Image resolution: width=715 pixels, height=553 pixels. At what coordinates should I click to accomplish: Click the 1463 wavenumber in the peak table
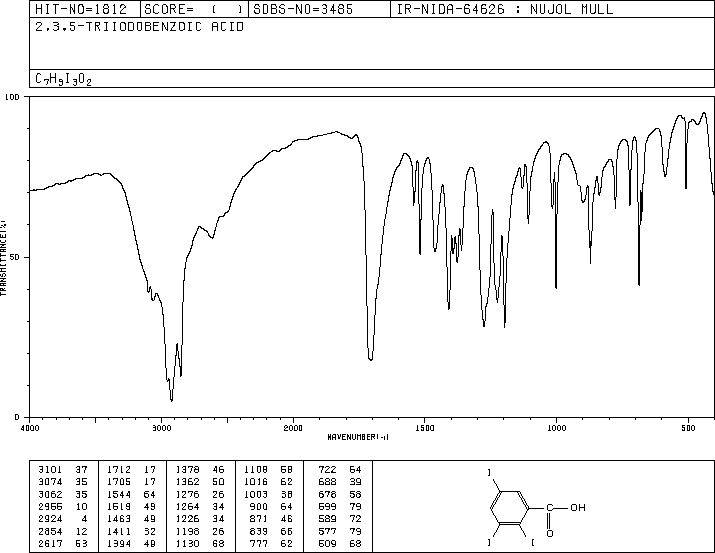click(119, 519)
